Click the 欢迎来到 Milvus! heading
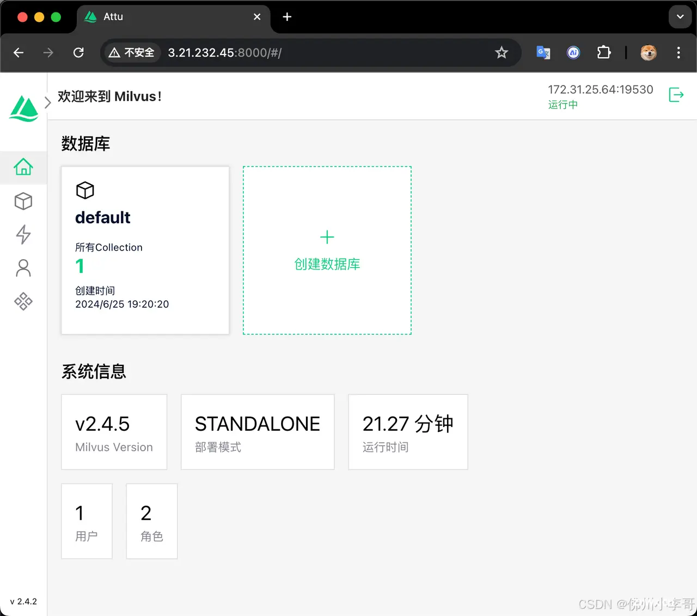 tap(110, 96)
